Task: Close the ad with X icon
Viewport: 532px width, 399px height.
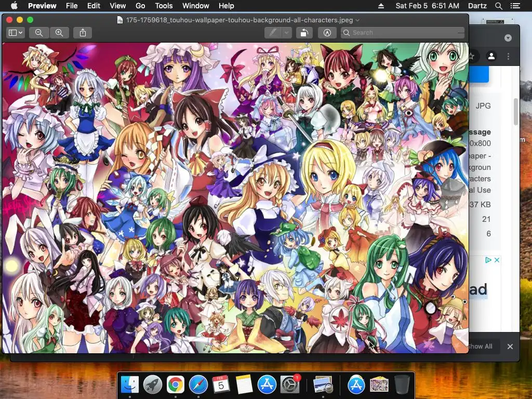Action: 497,260
